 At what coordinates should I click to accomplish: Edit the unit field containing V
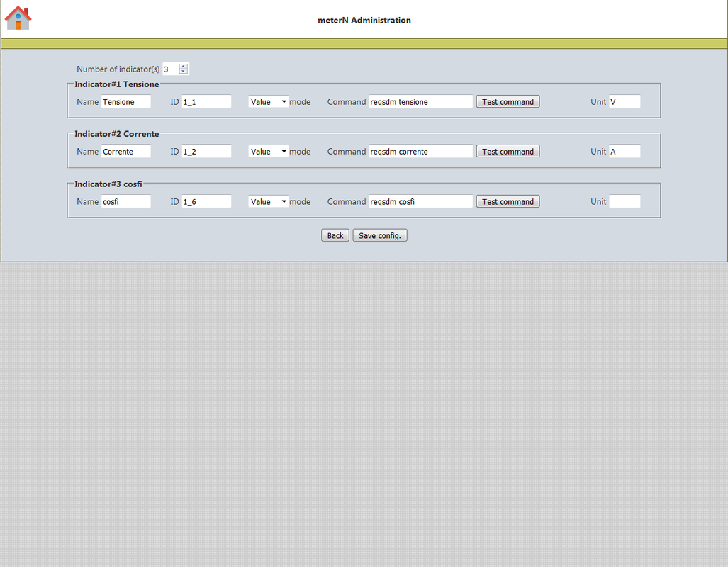(625, 101)
